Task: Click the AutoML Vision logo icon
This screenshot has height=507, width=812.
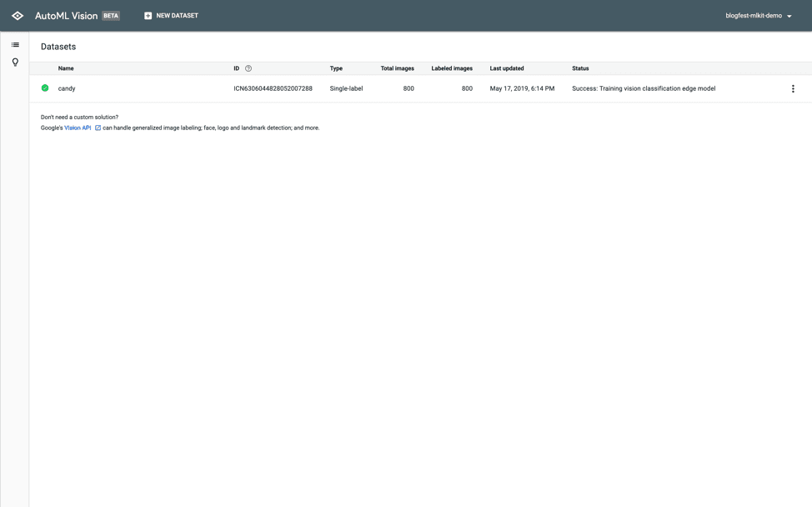Action: pyautogui.click(x=18, y=16)
